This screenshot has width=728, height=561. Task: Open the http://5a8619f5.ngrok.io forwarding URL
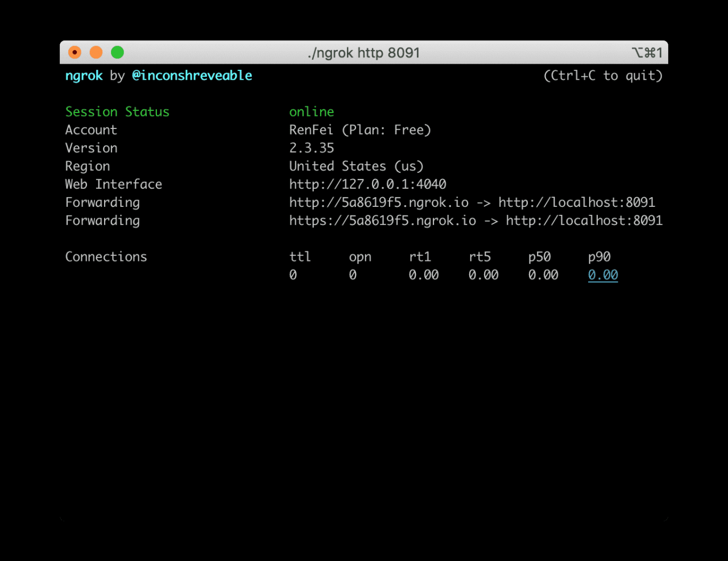tap(379, 202)
